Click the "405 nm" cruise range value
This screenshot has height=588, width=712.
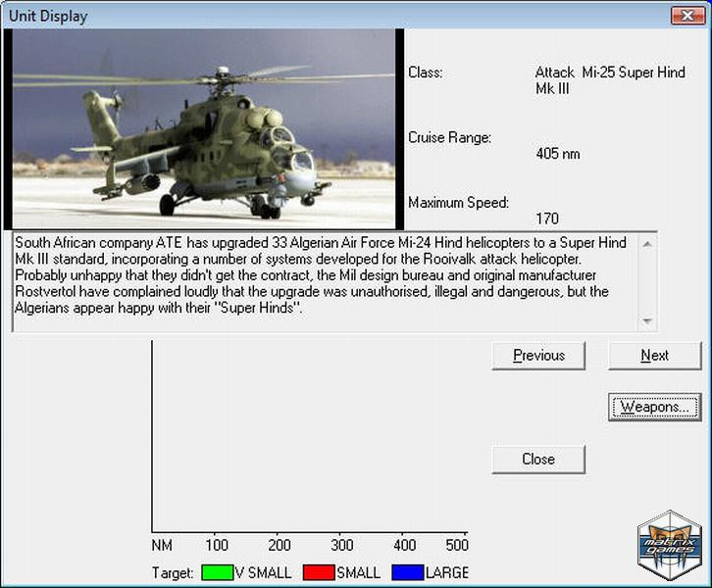(x=558, y=154)
